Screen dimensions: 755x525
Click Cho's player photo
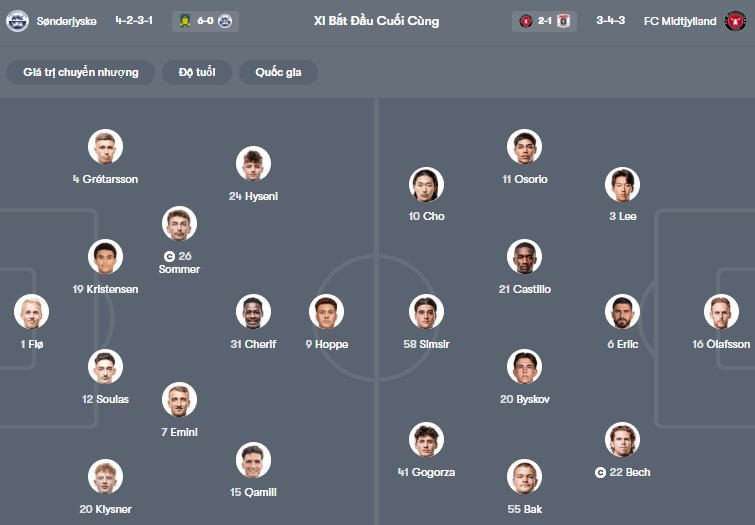(x=427, y=184)
